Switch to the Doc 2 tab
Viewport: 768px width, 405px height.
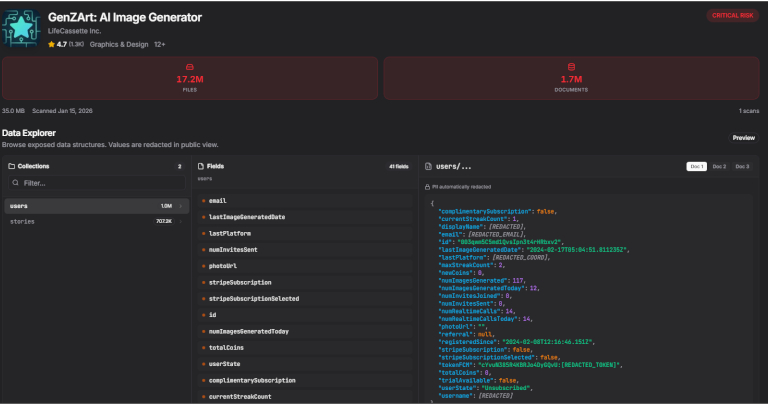719,167
